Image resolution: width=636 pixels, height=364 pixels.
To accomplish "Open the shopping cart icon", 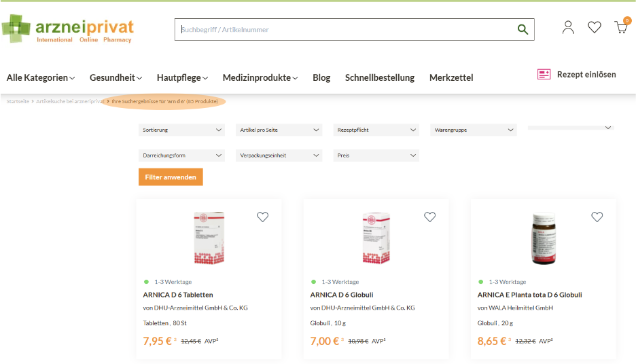I will coord(621,27).
